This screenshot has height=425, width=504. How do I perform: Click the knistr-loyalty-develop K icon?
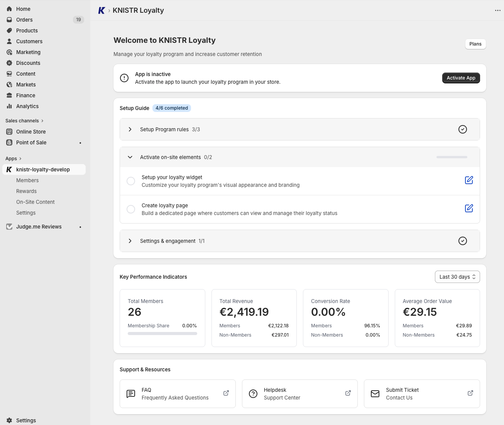(9, 169)
